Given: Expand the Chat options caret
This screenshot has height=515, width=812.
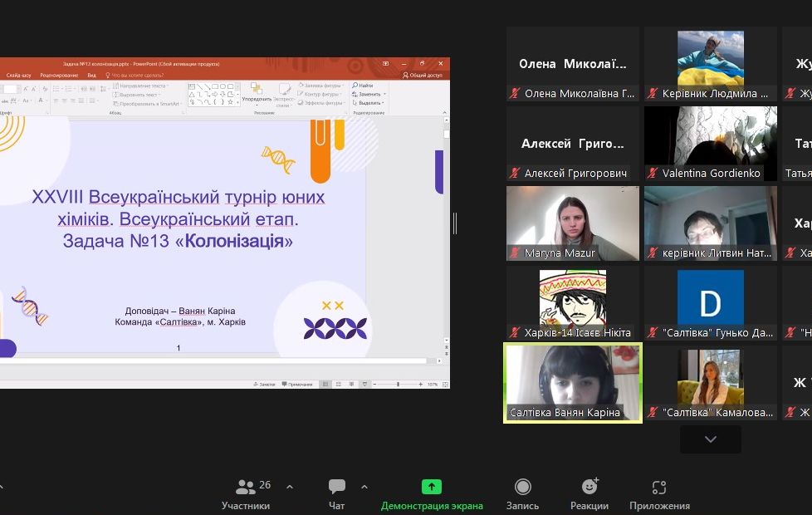Looking at the screenshot, I should [x=364, y=487].
